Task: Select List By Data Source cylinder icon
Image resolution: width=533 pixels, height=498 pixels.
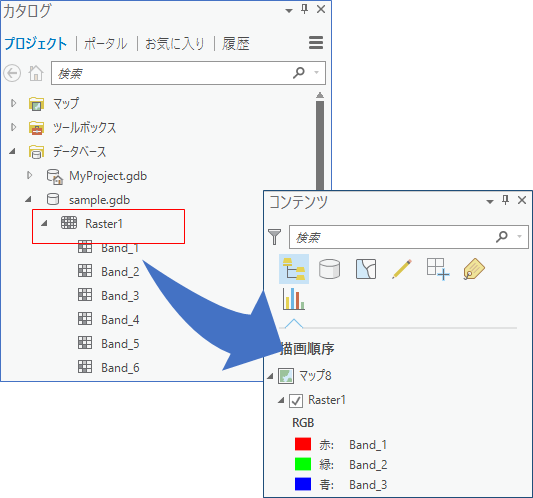Action: 329,269
